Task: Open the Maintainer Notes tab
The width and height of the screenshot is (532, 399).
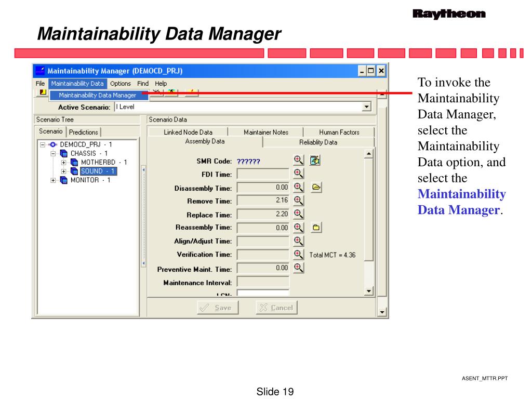Action: click(x=266, y=132)
